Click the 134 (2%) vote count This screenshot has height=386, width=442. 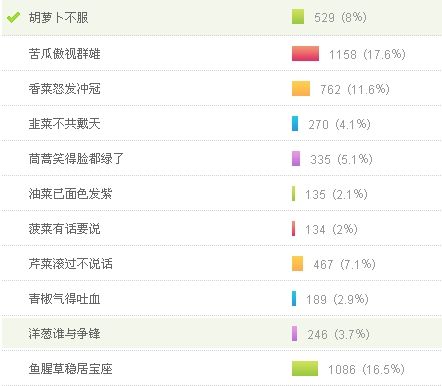331,229
